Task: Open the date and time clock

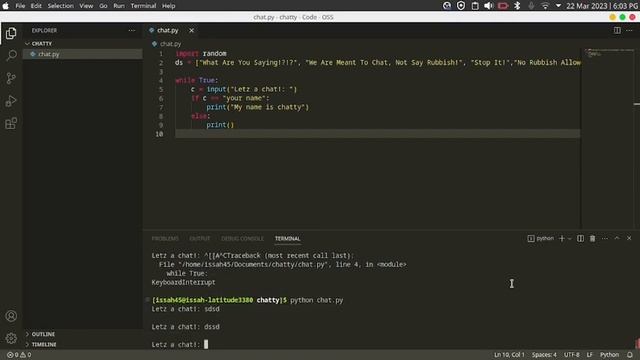Action: 603,6
